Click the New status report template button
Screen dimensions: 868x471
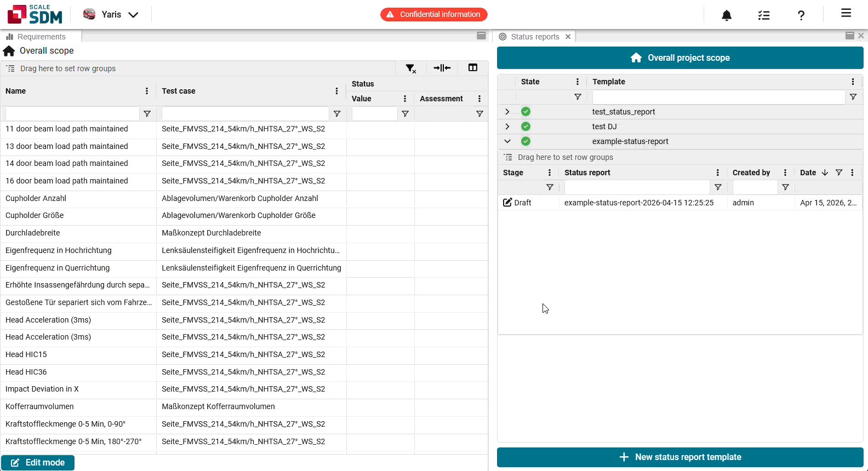(x=680, y=457)
